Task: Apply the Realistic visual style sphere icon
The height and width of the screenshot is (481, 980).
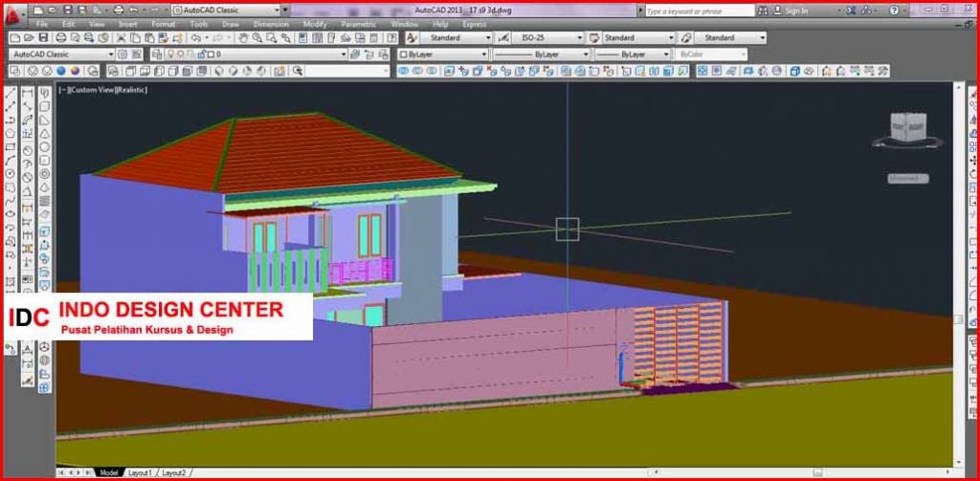Action: click(x=61, y=71)
